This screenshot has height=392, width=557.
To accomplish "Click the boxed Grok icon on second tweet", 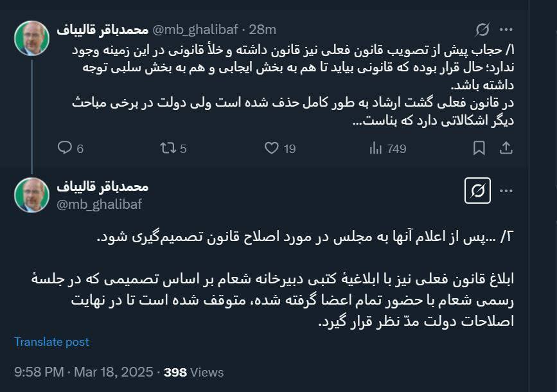I will [477, 192].
